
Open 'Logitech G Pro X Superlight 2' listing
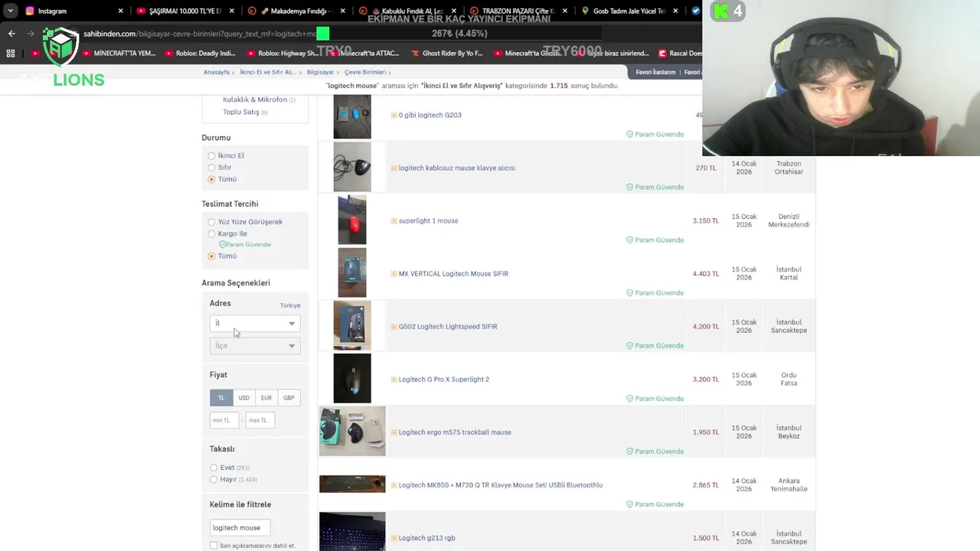point(443,380)
